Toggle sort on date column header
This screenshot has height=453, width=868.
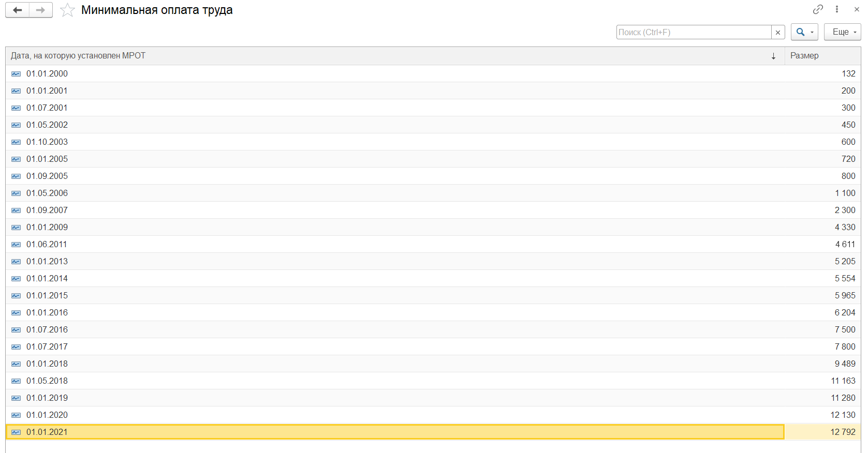[x=394, y=56]
